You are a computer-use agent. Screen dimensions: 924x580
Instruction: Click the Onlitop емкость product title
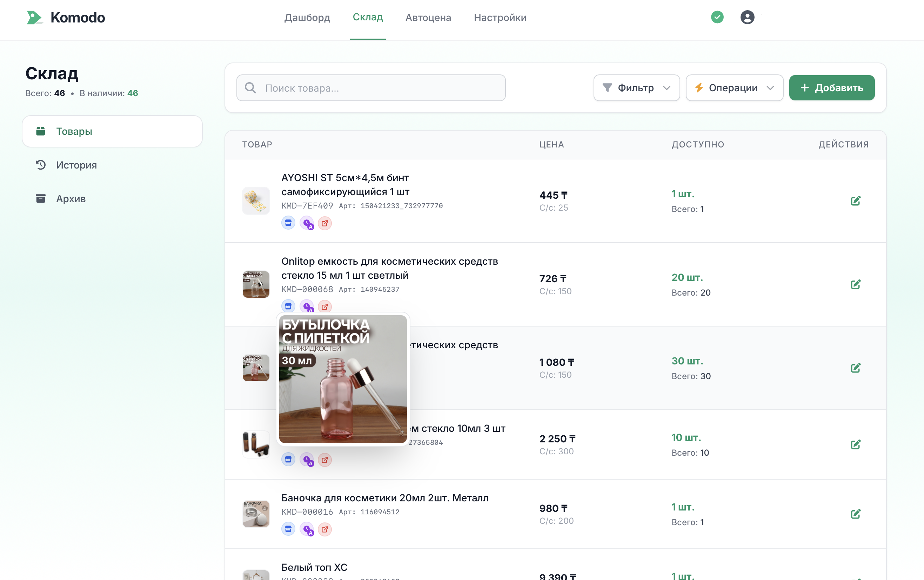coord(390,268)
